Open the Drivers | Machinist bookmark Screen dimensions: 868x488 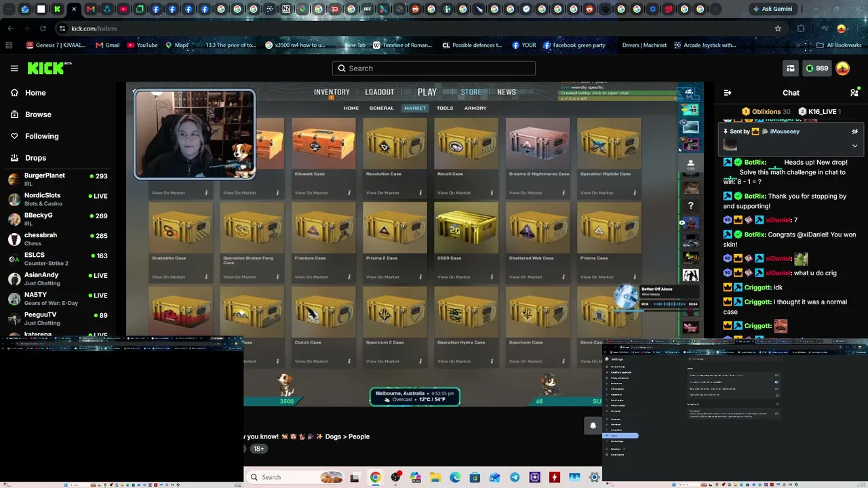644,45
